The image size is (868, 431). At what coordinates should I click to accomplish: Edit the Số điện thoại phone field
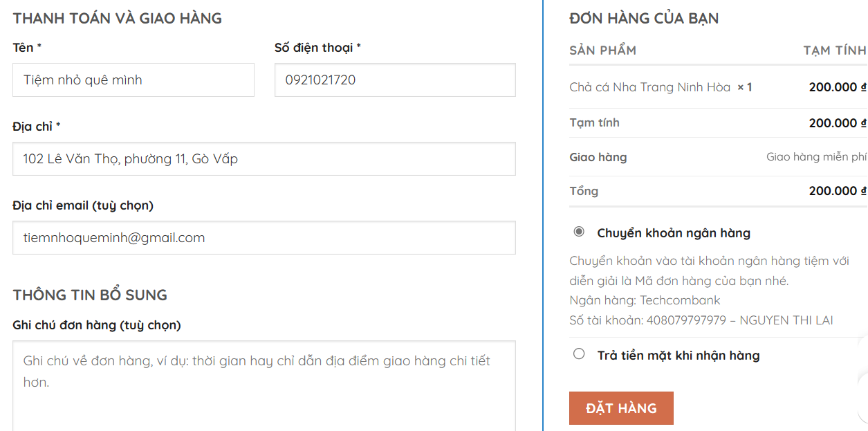pos(395,80)
